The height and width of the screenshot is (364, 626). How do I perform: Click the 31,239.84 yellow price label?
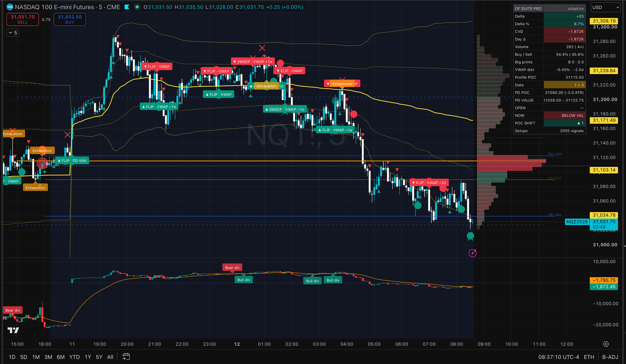(604, 71)
